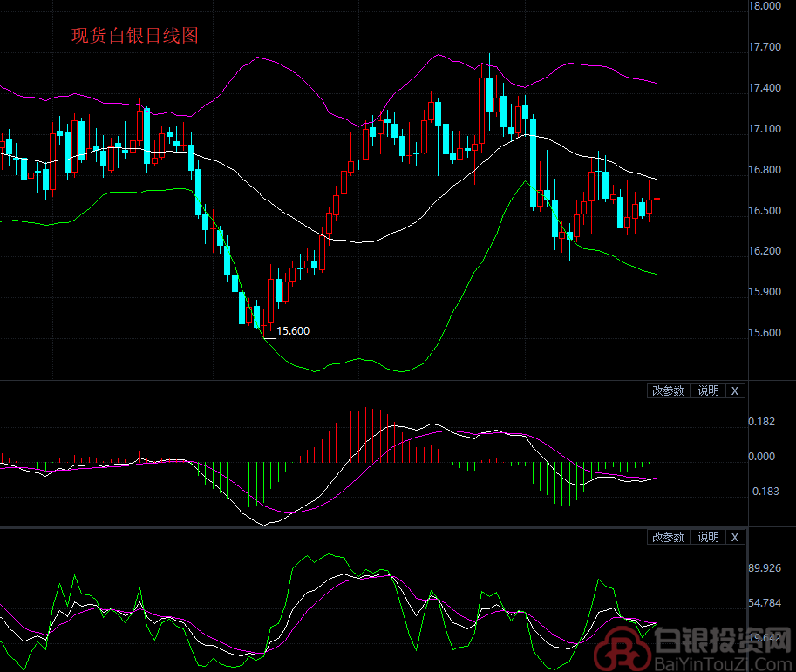796x672 pixels.
Task: Click 改参数 in the MACD panel
Action: [x=669, y=390]
